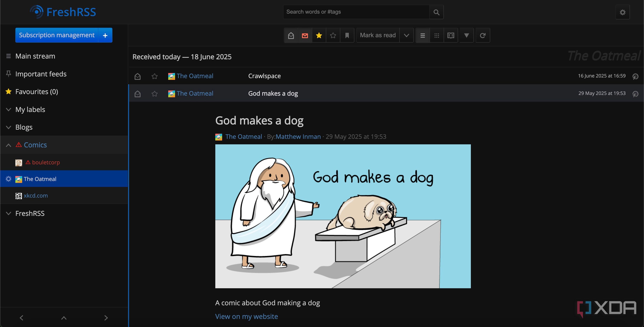Viewport: 644px width, 327px height.
Task: Focus the search words or #tags field
Action: click(x=356, y=12)
